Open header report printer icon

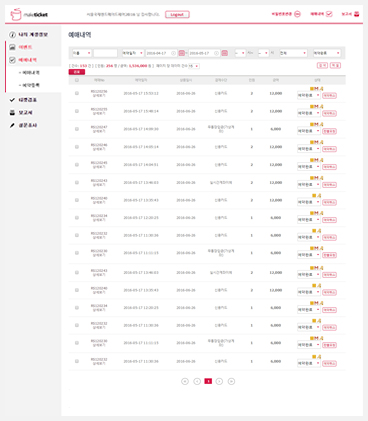[356, 14]
